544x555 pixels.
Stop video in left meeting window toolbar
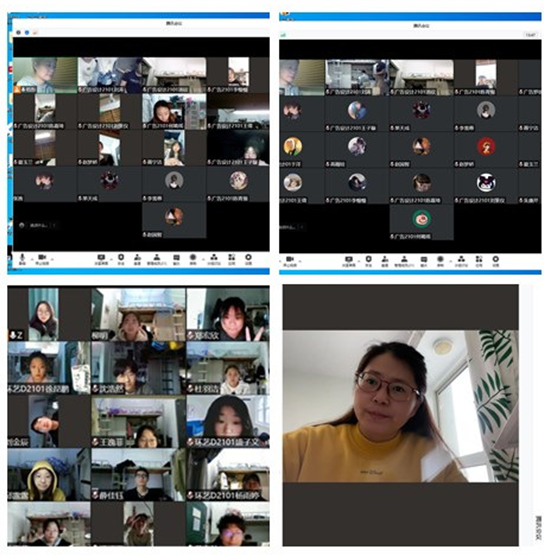coord(42,259)
